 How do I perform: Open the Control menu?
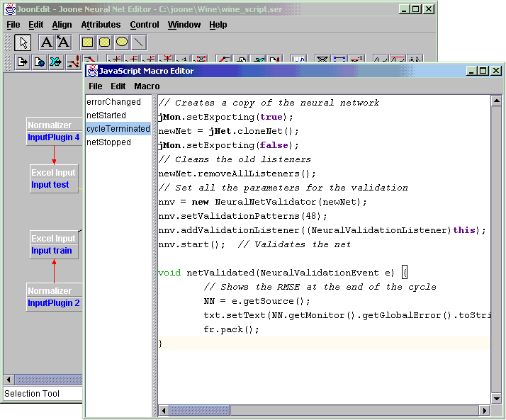(x=145, y=25)
